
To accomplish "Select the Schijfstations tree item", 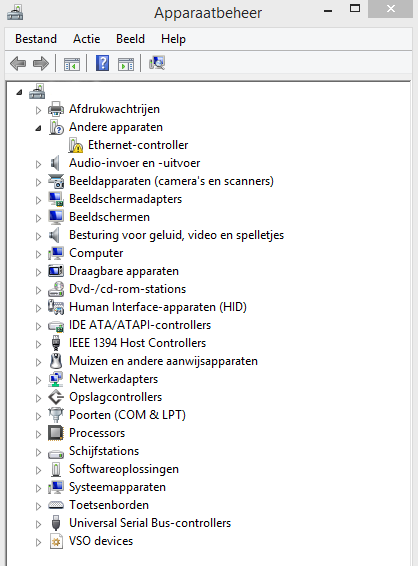I will tap(104, 451).
